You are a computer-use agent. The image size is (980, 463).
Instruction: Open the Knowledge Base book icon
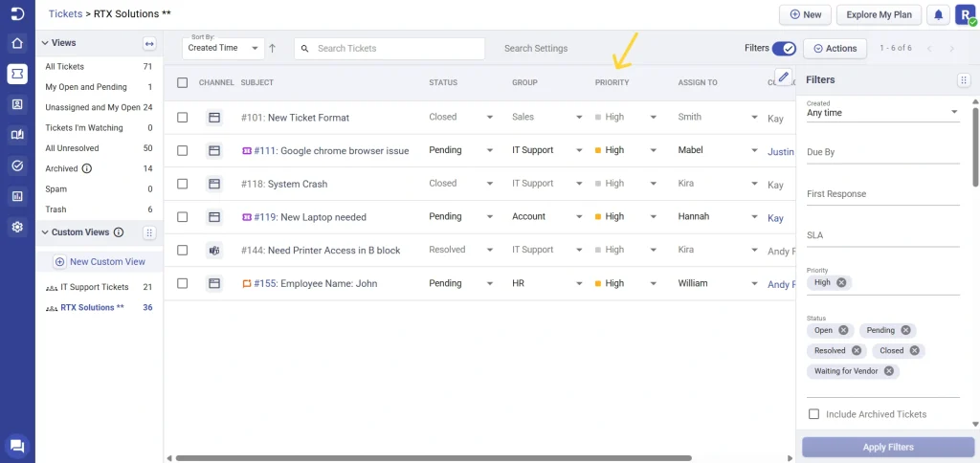point(17,135)
